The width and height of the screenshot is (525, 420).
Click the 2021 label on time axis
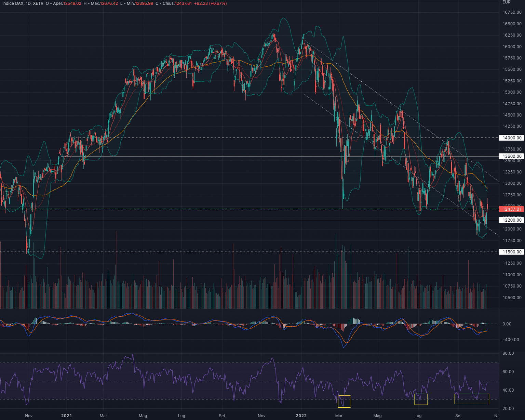click(x=66, y=416)
